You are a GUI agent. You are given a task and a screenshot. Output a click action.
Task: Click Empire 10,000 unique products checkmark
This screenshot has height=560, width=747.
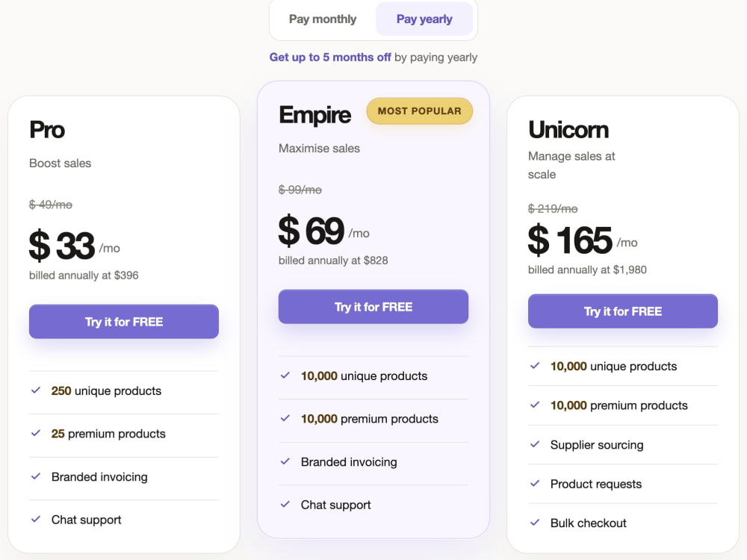coord(285,376)
